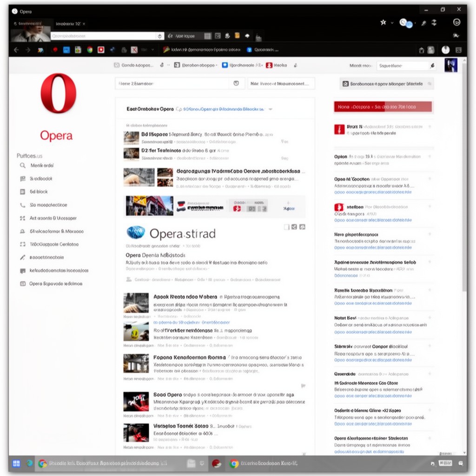Viewport: 476px width, 476px height.
Task: Open the profile picture at the page's top right
Action: (x=451, y=65)
